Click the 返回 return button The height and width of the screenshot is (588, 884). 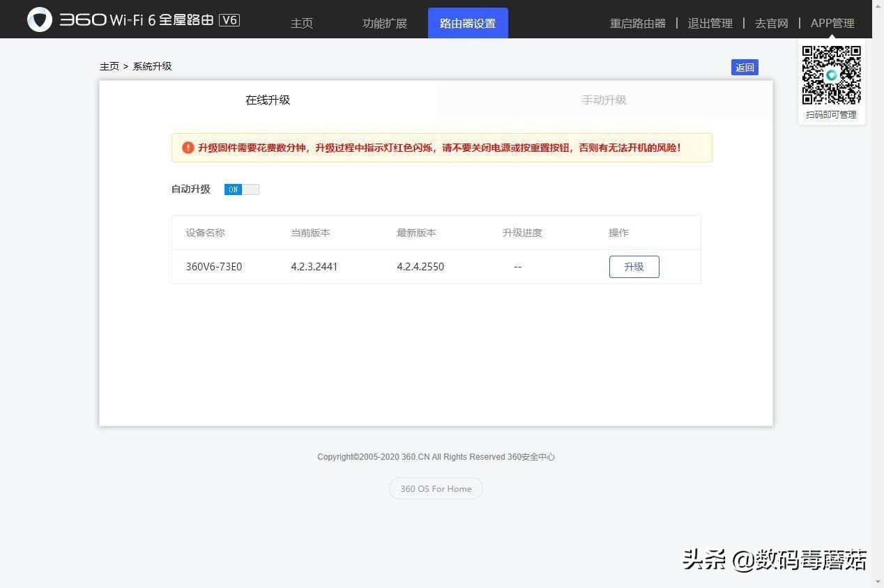point(745,67)
